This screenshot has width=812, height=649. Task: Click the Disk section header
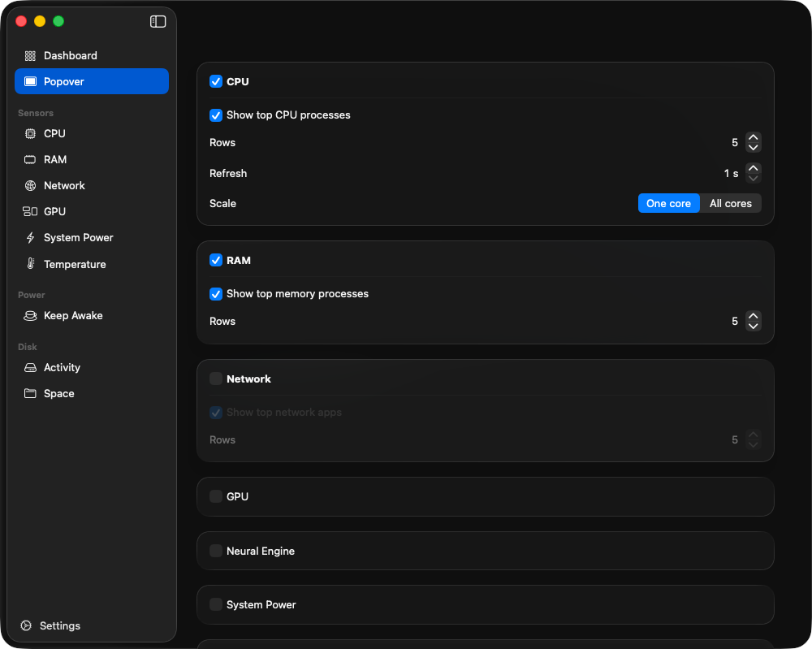coord(28,347)
